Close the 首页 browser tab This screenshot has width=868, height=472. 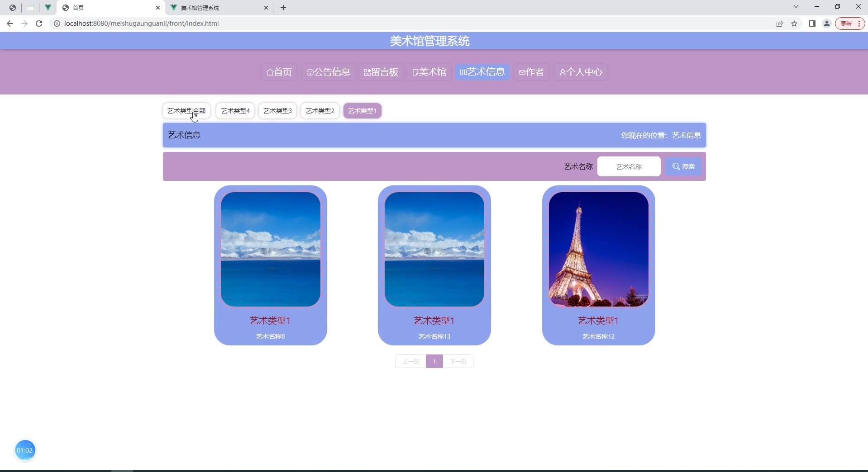coord(158,8)
